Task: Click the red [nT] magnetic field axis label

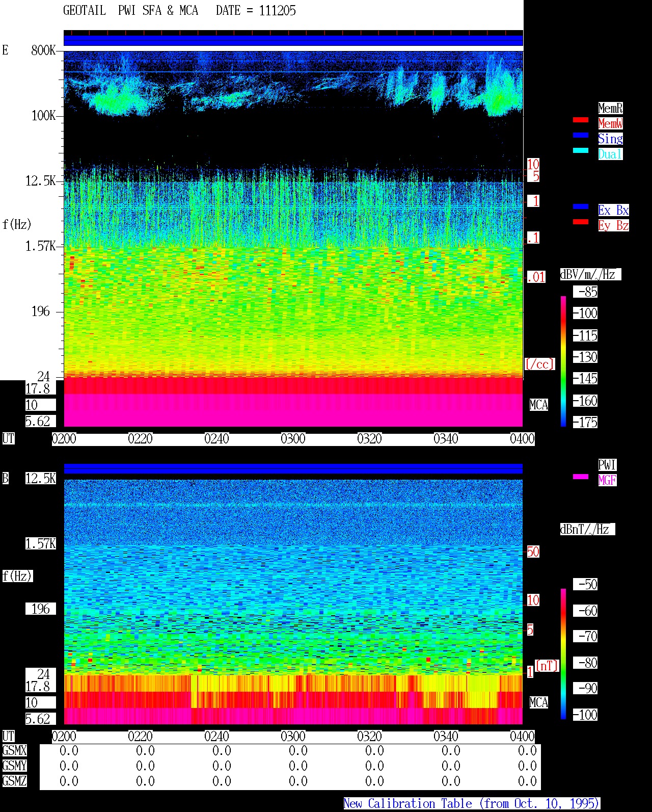Action: 547,666
